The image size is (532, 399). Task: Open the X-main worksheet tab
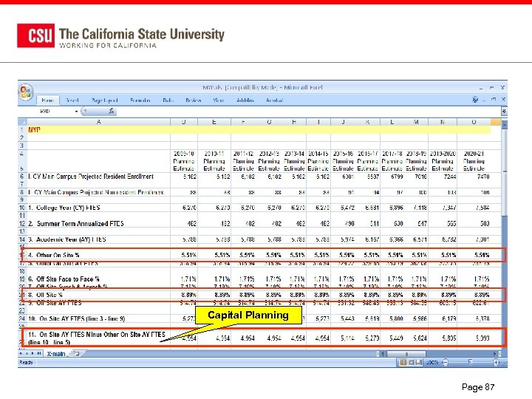[56, 353]
